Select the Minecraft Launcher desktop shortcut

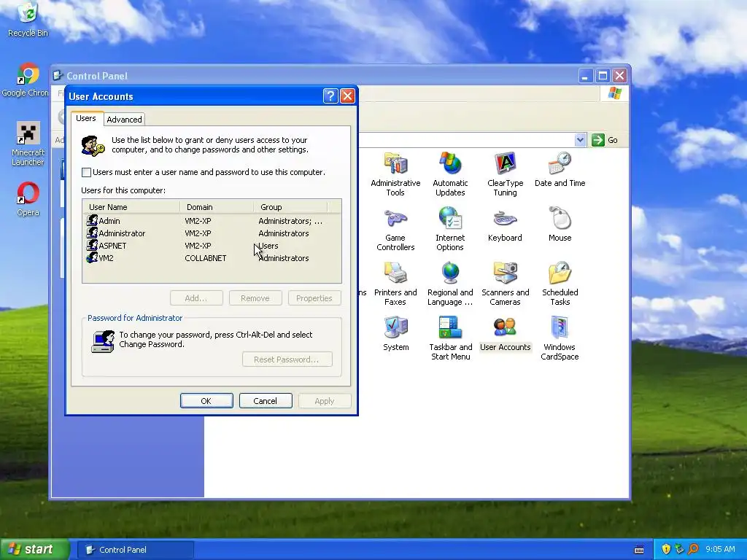point(28,143)
